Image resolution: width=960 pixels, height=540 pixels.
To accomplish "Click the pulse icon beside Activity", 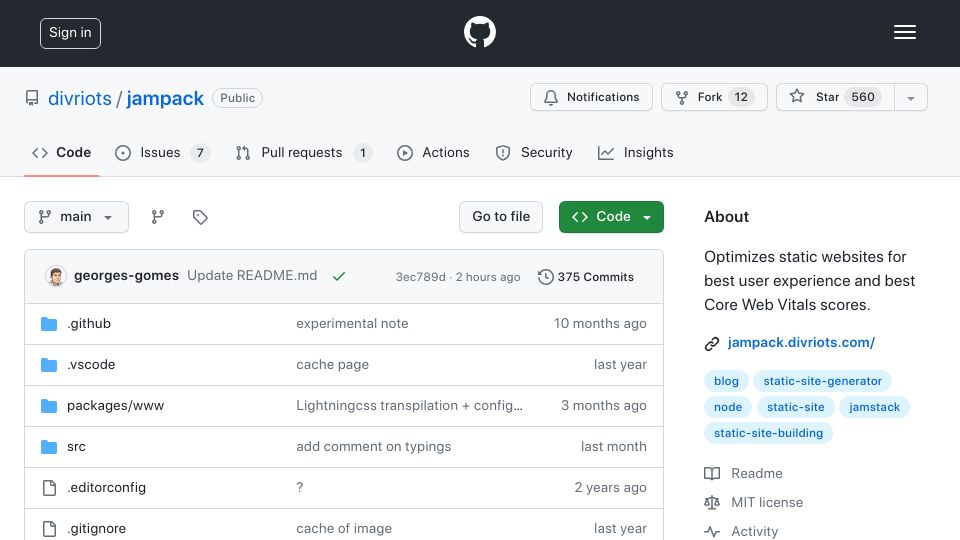I will point(712,531).
